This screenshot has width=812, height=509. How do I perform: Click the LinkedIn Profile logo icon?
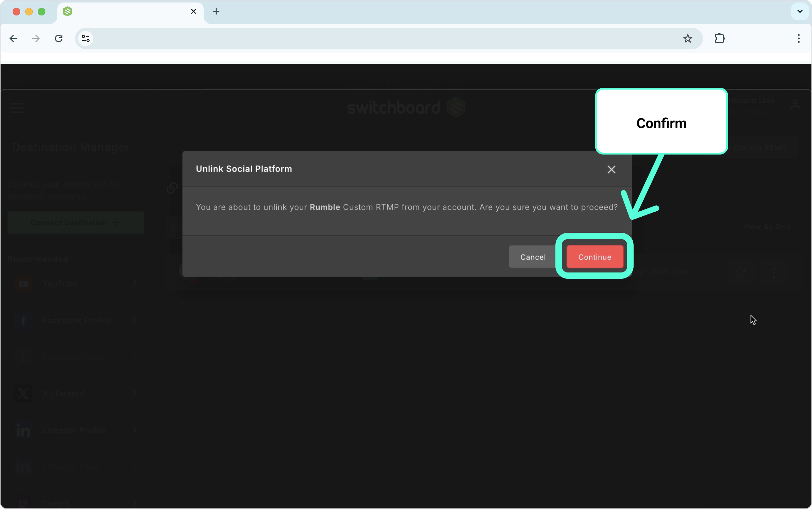[x=24, y=430]
